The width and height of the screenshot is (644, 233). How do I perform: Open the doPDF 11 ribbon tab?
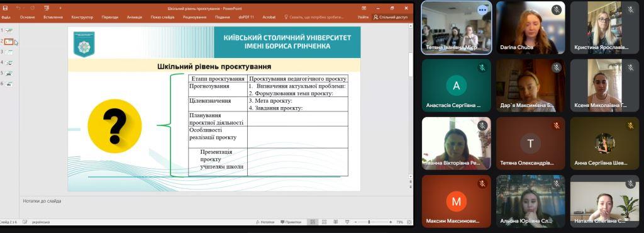point(246,17)
